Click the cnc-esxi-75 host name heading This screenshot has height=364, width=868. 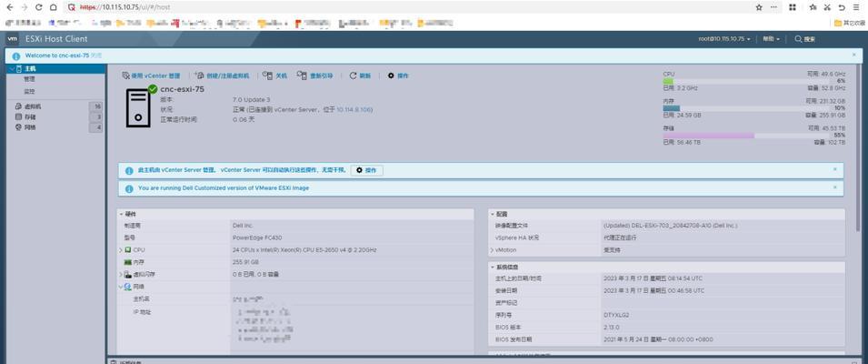pos(183,89)
